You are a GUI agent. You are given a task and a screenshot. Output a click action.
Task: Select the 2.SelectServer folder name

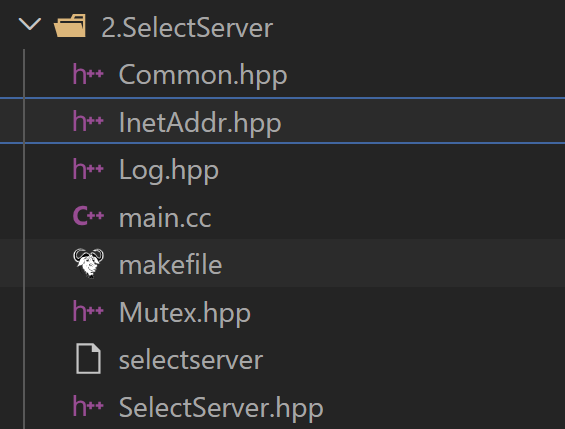(x=187, y=28)
